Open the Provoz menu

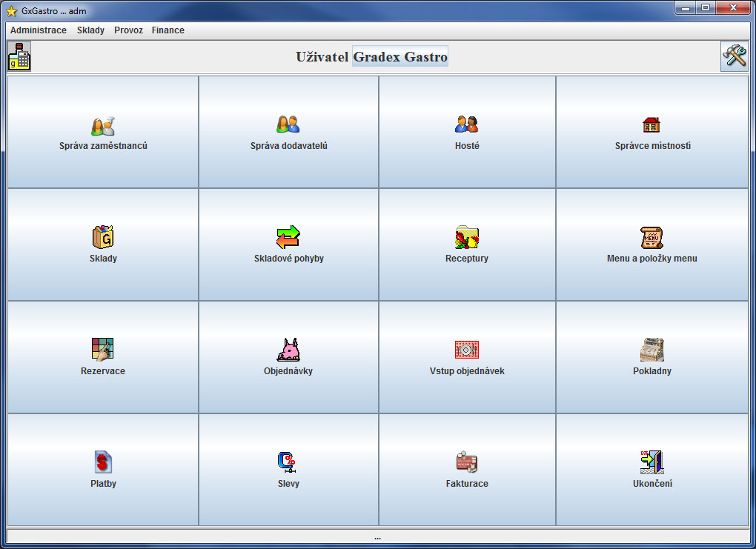pos(128,30)
